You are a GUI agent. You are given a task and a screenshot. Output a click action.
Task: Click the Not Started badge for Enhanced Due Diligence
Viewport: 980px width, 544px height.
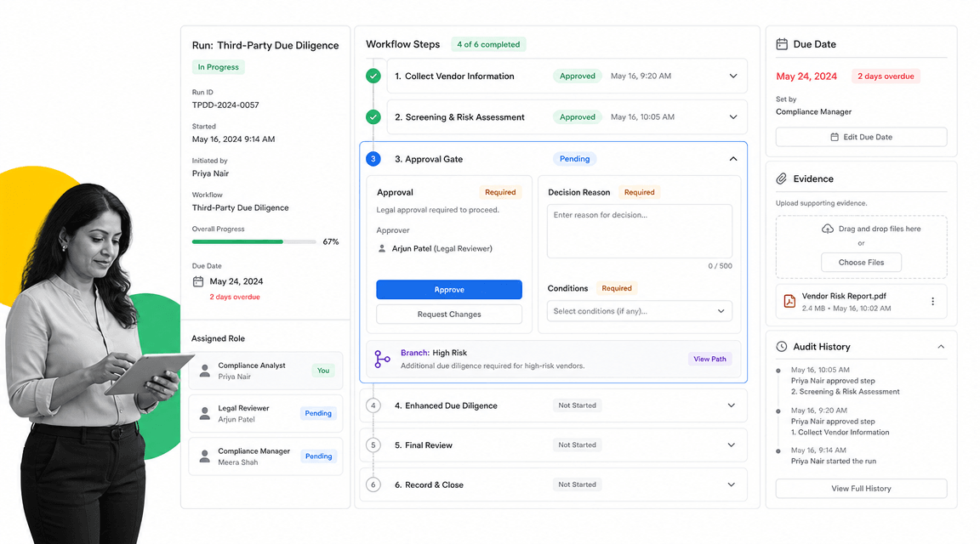coord(577,405)
